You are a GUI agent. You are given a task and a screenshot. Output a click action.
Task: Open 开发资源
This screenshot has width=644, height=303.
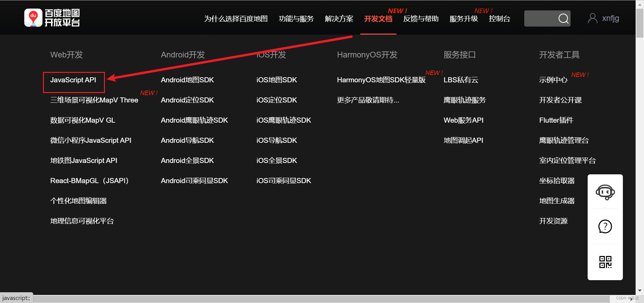point(553,221)
